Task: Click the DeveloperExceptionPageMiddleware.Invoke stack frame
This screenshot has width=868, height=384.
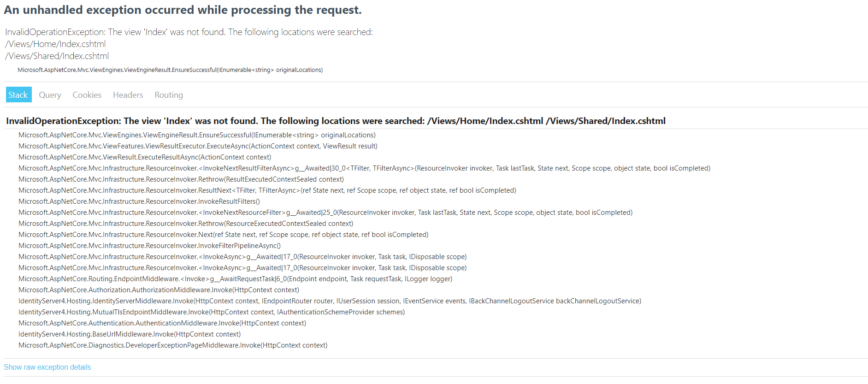Action: 173,345
